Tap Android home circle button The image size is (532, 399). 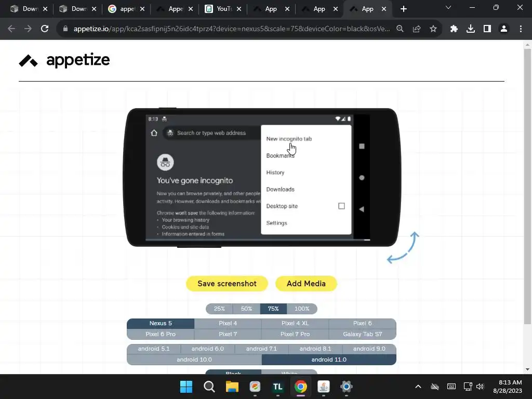point(362,178)
